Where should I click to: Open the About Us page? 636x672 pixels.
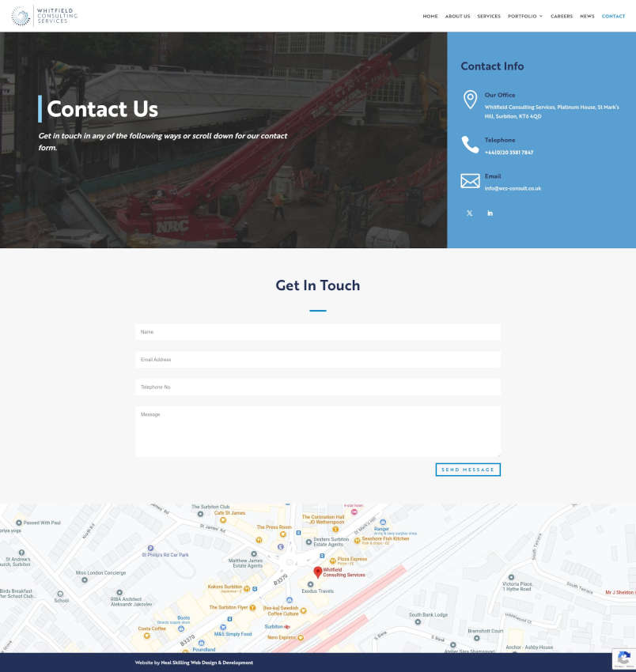[457, 17]
